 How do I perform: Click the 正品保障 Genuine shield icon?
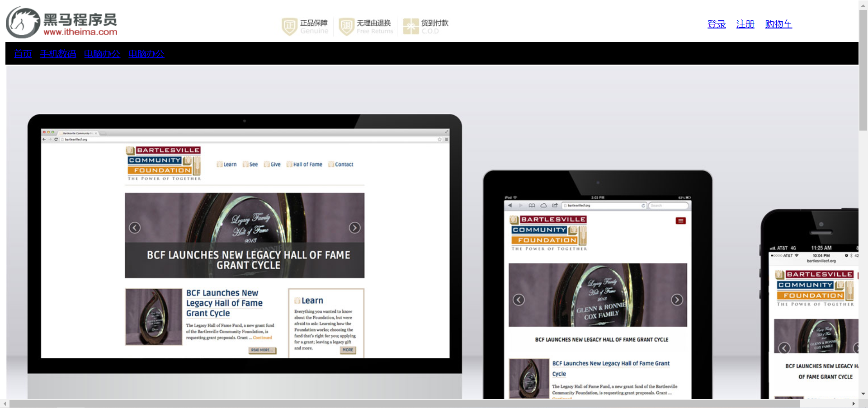(x=289, y=27)
